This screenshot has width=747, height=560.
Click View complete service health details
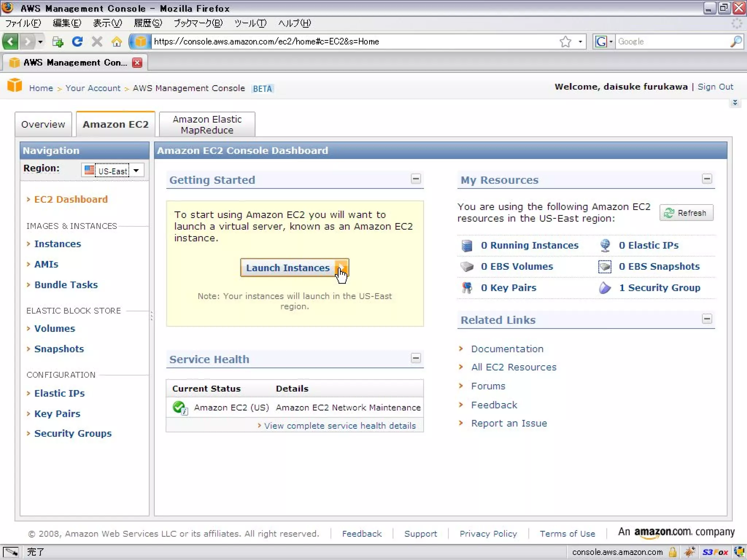340,425
